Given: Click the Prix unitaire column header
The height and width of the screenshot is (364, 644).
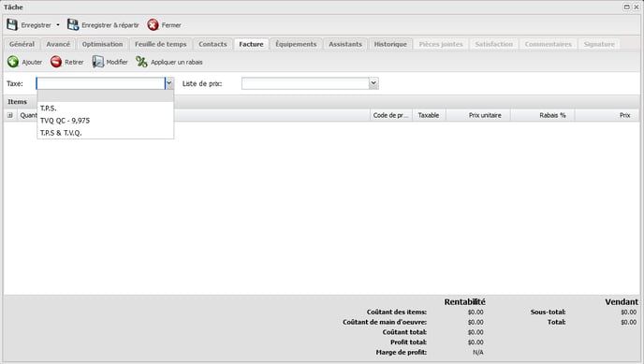Looking at the screenshot, I should (x=478, y=115).
